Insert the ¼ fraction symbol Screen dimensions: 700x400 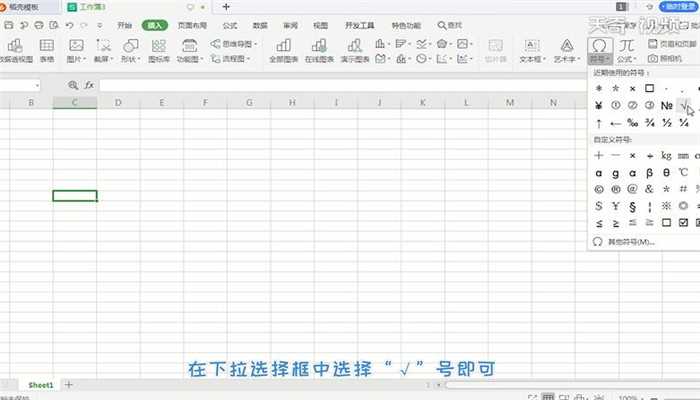683,123
